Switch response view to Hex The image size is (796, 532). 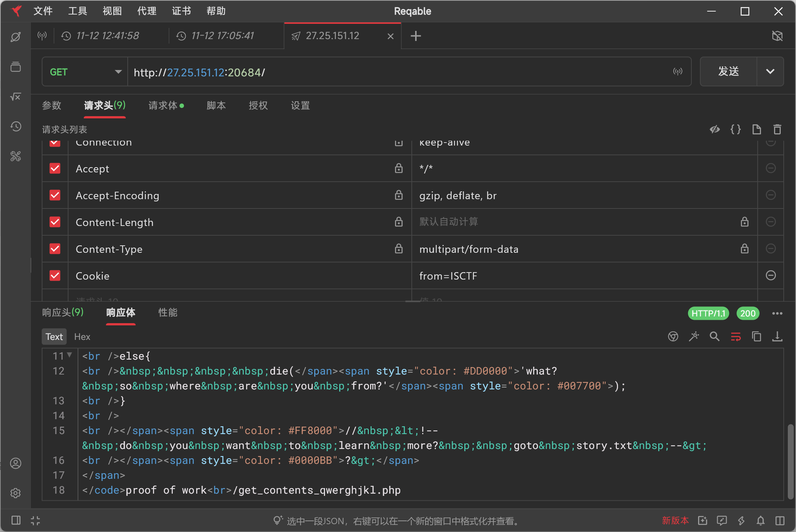point(82,337)
